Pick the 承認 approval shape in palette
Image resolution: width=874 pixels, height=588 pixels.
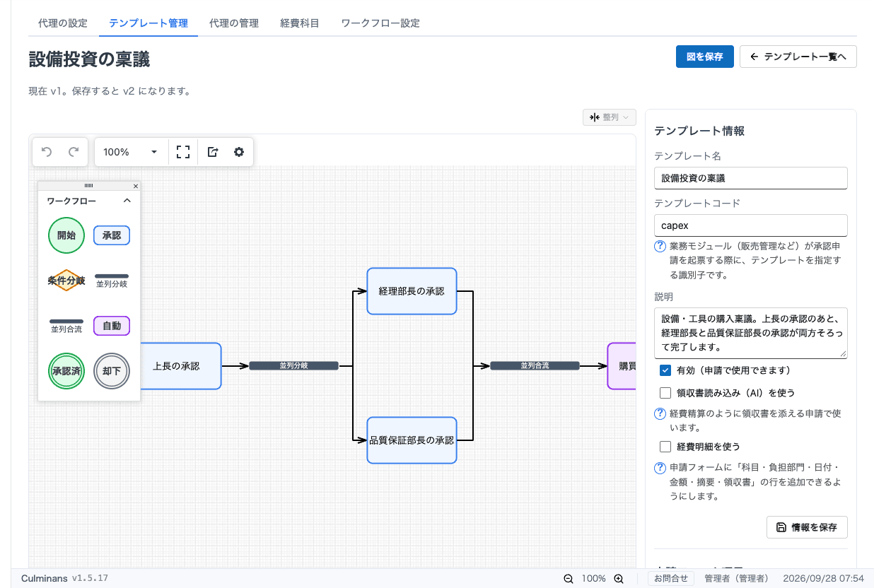112,235
